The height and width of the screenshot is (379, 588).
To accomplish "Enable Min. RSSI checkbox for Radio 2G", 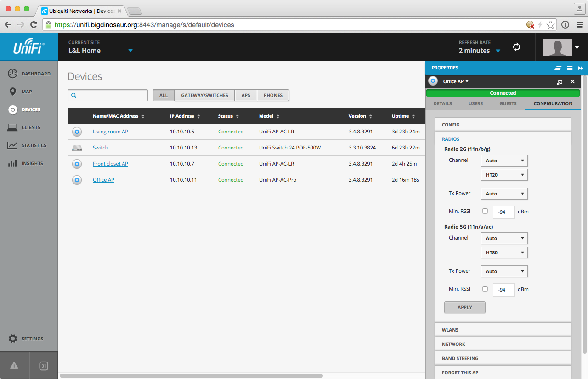I will click(x=485, y=212).
